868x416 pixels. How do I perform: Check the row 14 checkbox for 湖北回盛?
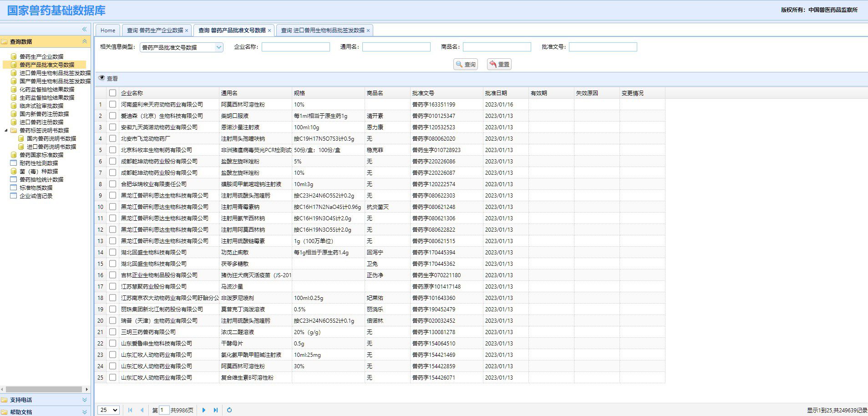[x=112, y=252]
